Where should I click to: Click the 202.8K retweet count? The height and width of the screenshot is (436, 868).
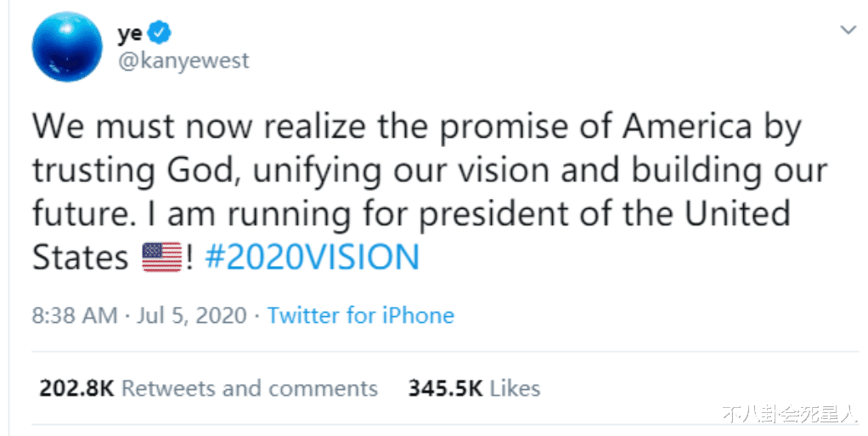(76, 388)
